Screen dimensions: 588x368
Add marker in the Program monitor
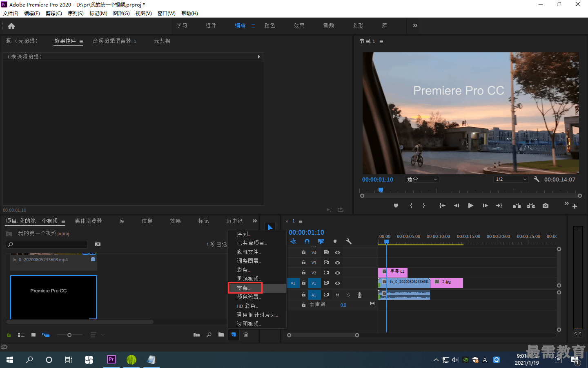pos(396,206)
